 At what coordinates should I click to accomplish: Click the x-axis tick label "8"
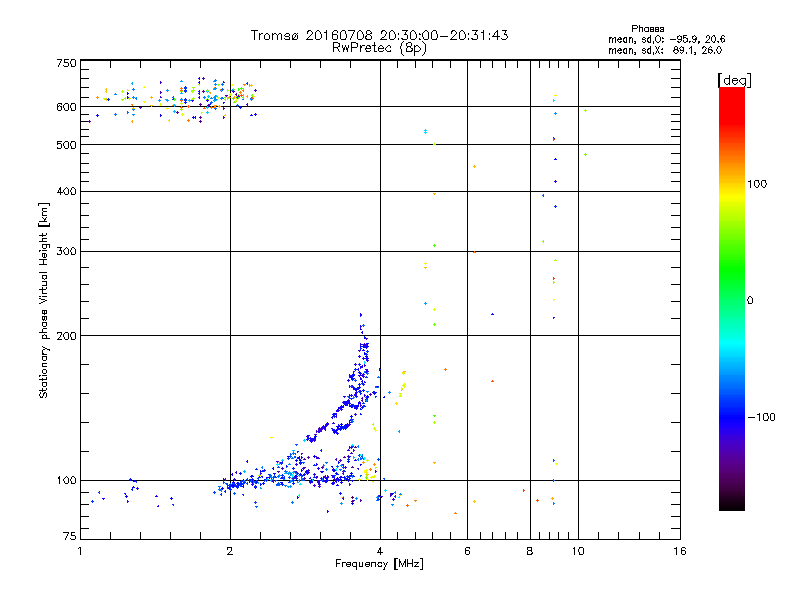tap(530, 551)
